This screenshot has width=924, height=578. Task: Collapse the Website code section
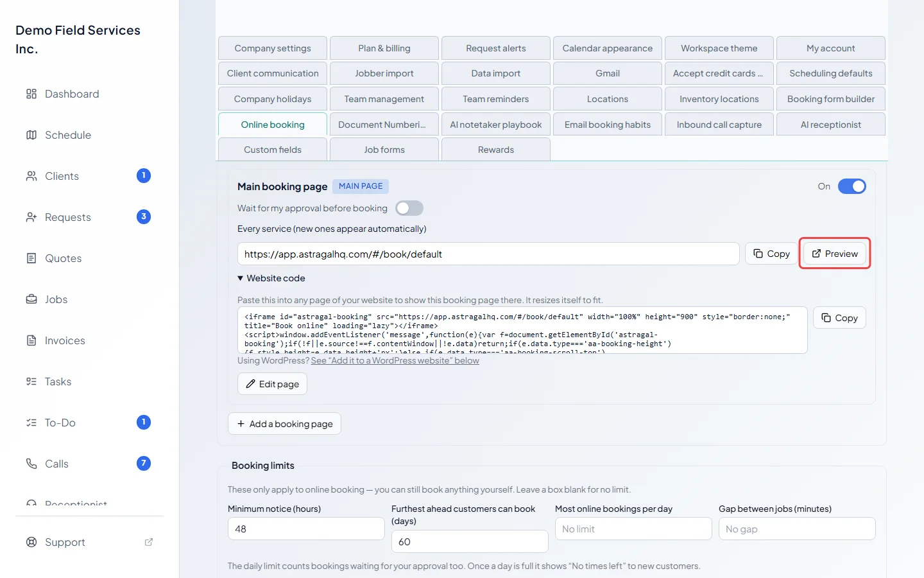click(271, 278)
